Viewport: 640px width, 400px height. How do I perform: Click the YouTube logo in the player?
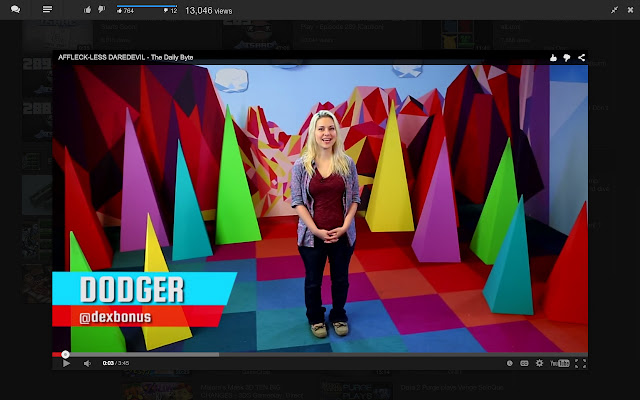coord(560,363)
